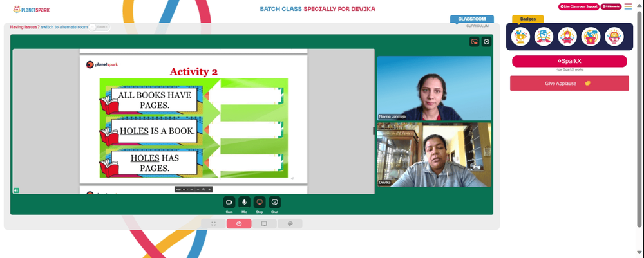Click the magnifier zoom reset icon

point(204,190)
